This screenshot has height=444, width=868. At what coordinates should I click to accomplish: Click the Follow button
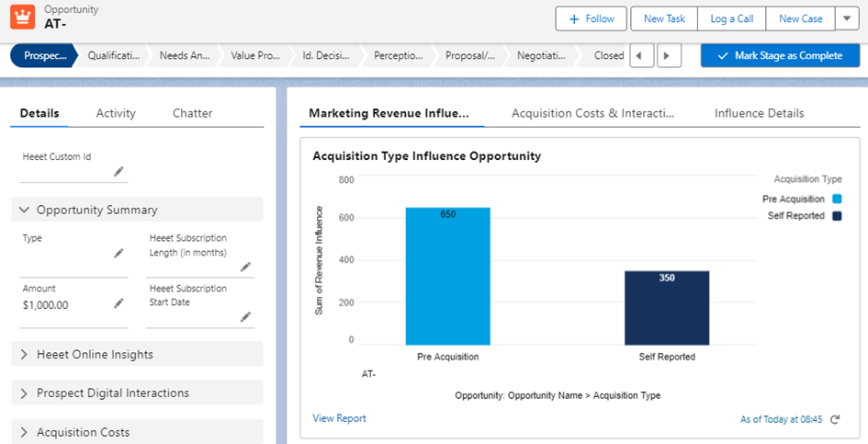click(x=592, y=19)
